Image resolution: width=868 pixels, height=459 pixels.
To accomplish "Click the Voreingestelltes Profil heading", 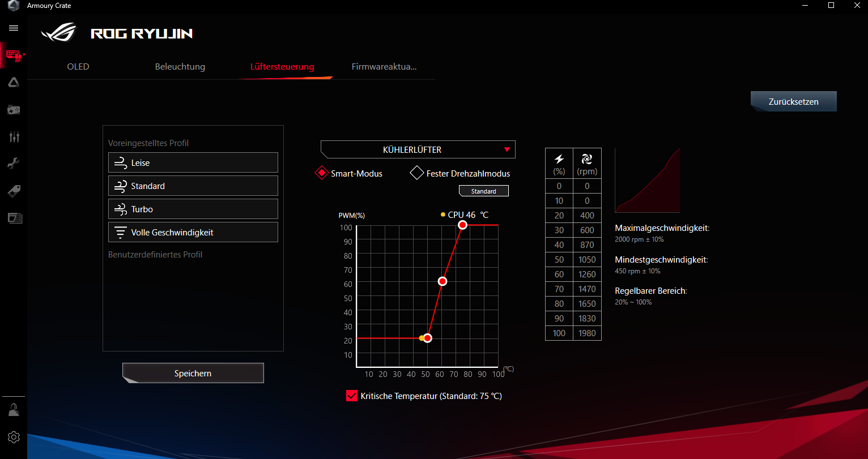I will coord(148,143).
